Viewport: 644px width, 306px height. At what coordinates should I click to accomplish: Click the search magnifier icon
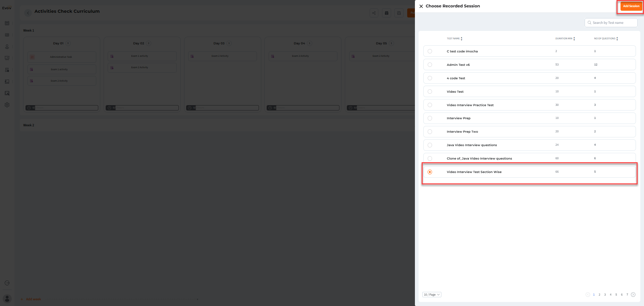click(x=589, y=23)
